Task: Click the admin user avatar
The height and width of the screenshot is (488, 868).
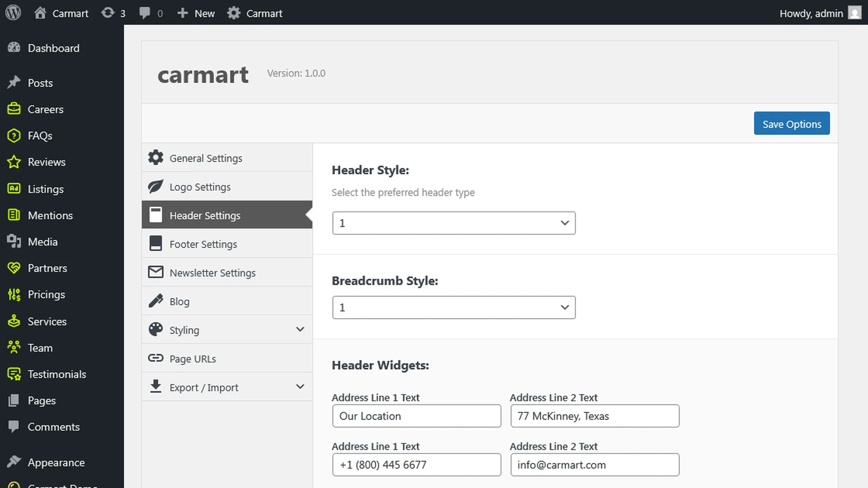Action: click(x=854, y=13)
